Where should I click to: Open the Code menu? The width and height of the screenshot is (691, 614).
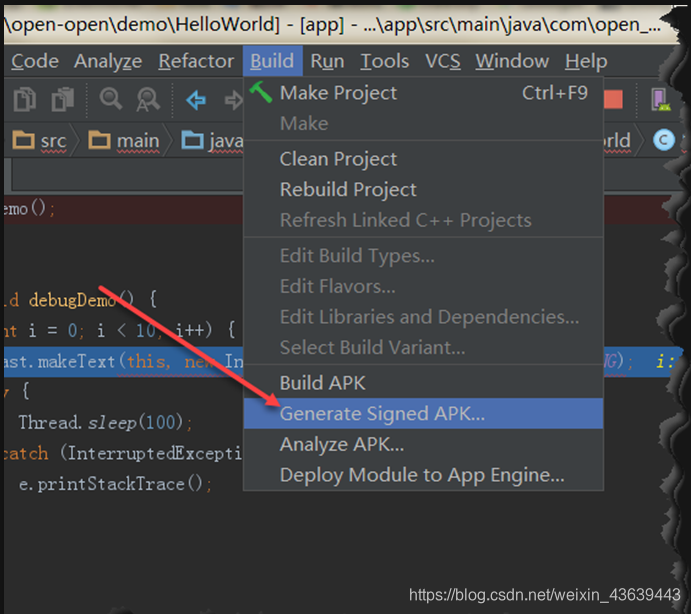point(35,61)
